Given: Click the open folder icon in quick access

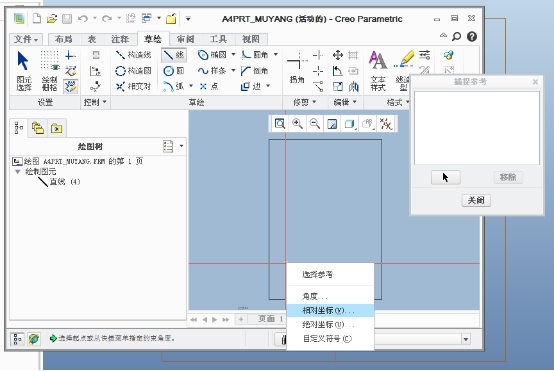Looking at the screenshot, I should tap(52, 18).
